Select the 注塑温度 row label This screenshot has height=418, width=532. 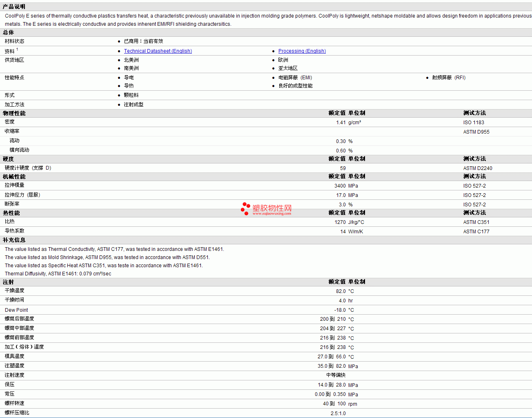pyautogui.click(x=14, y=366)
